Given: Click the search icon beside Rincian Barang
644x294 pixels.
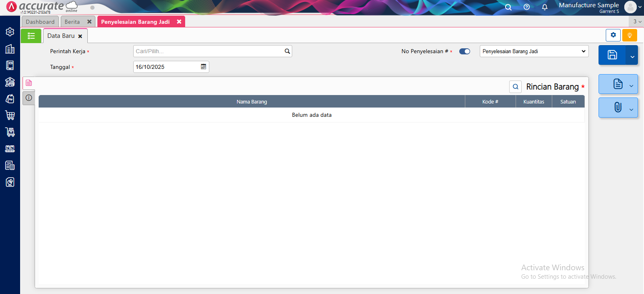Looking at the screenshot, I should tap(515, 87).
